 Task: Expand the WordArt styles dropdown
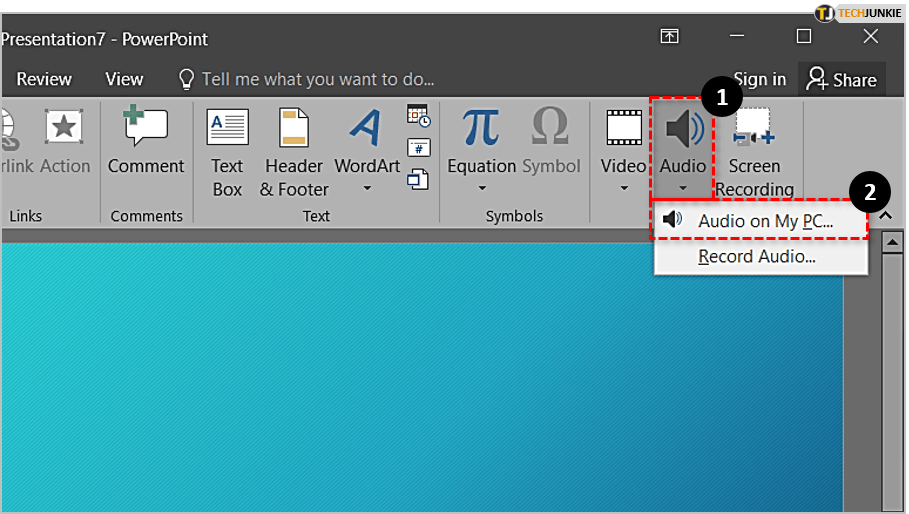[367, 189]
